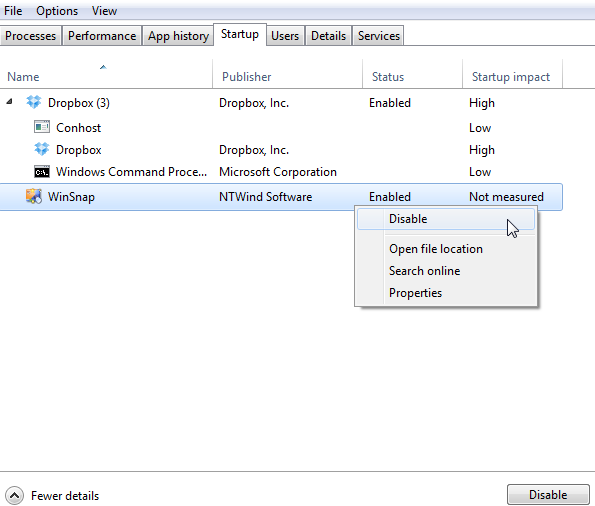The width and height of the screenshot is (595, 506).
Task: Click the WinSnap application icon
Action: tap(33, 196)
